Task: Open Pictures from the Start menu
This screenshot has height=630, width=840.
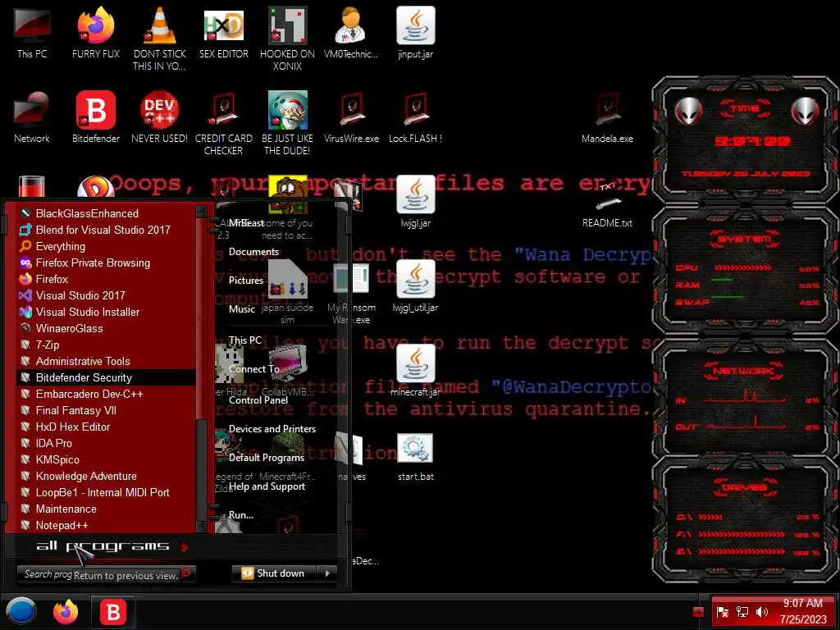Action: [246, 281]
